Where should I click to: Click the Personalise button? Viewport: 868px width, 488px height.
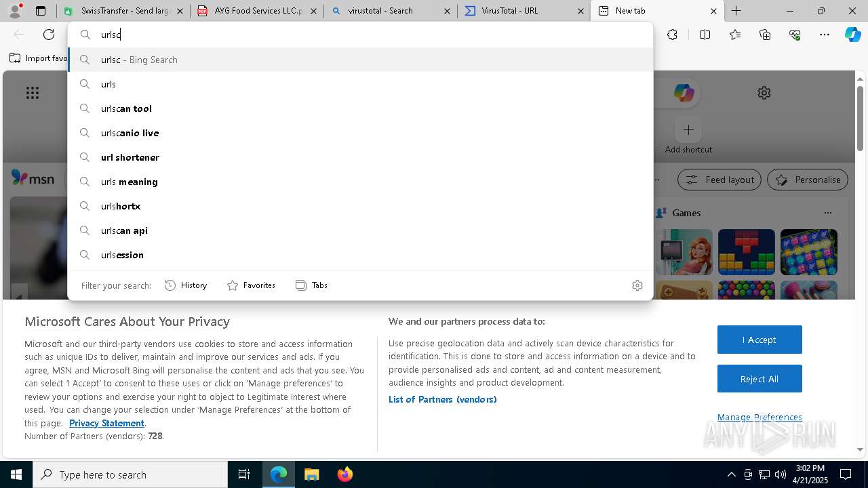click(x=808, y=180)
